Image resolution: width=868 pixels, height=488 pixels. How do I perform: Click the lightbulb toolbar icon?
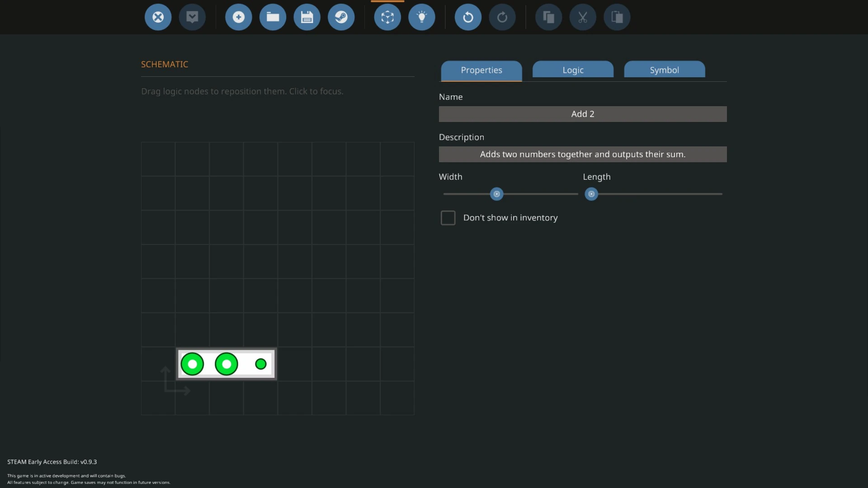[421, 17]
